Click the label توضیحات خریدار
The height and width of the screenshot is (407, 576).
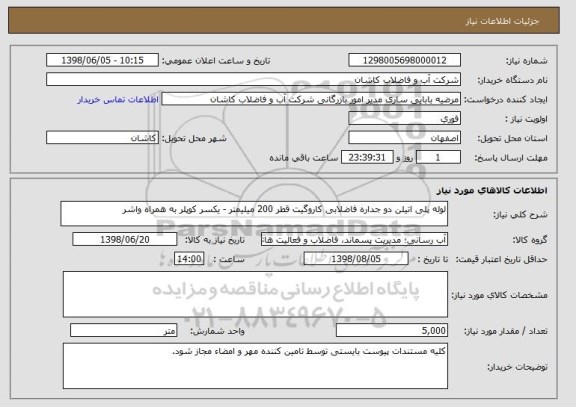coord(518,367)
